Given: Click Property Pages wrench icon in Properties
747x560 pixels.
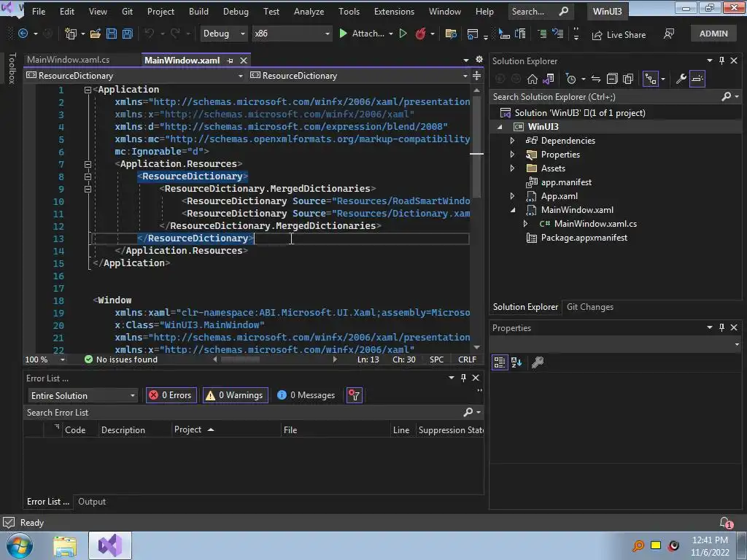Looking at the screenshot, I should pos(538,362).
